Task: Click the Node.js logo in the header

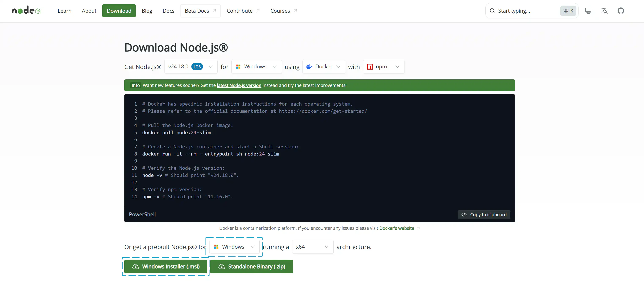Action: point(26,11)
